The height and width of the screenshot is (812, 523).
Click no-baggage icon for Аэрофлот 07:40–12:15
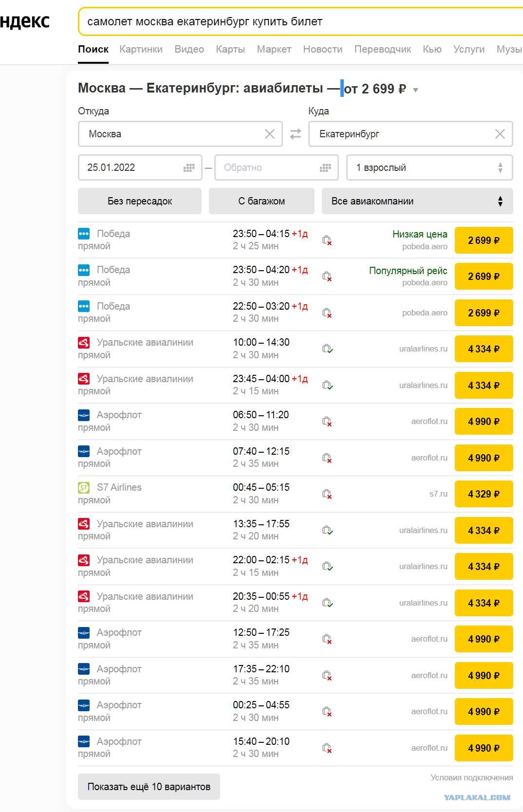coord(327,458)
